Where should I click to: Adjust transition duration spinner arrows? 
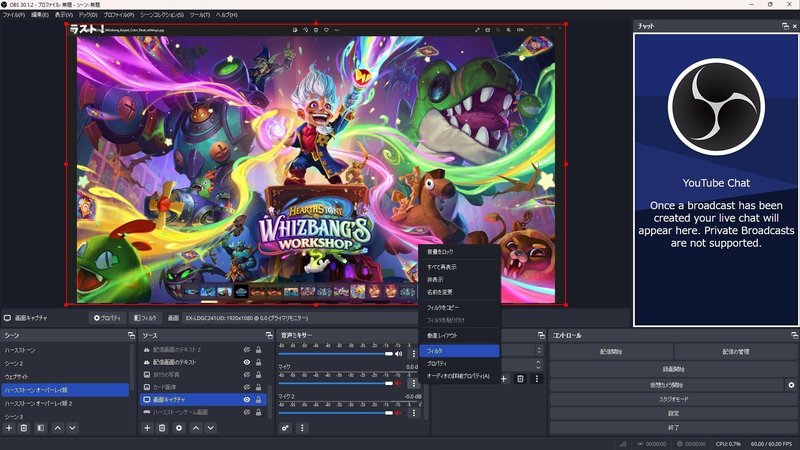tap(538, 365)
